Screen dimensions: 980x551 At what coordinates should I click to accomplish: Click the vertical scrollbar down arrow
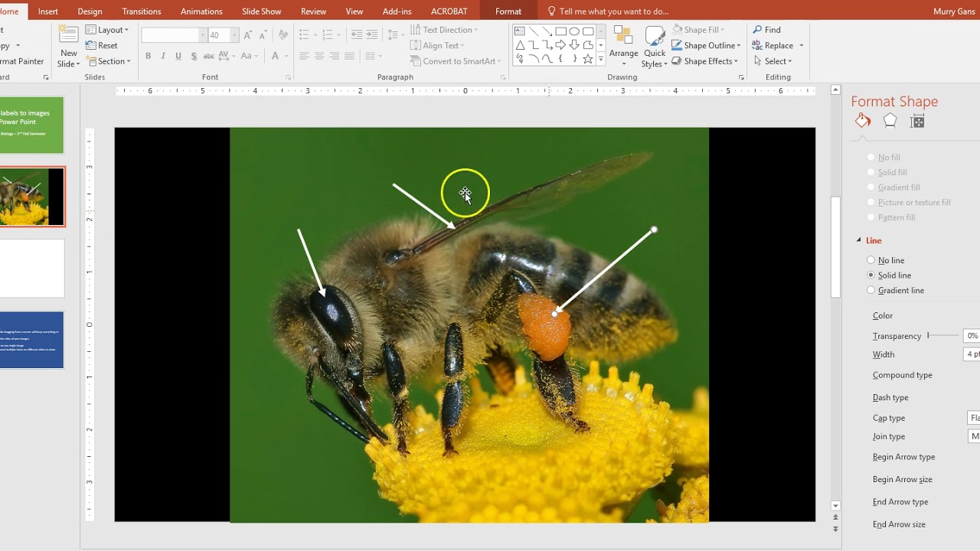[835, 506]
